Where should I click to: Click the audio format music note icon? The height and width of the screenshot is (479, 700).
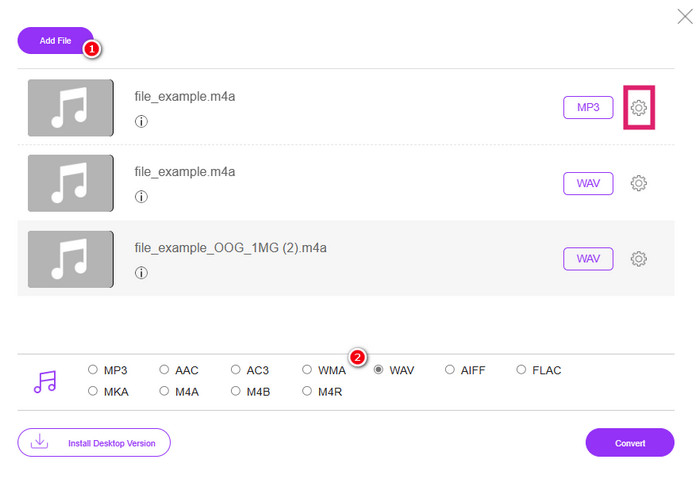tap(45, 381)
